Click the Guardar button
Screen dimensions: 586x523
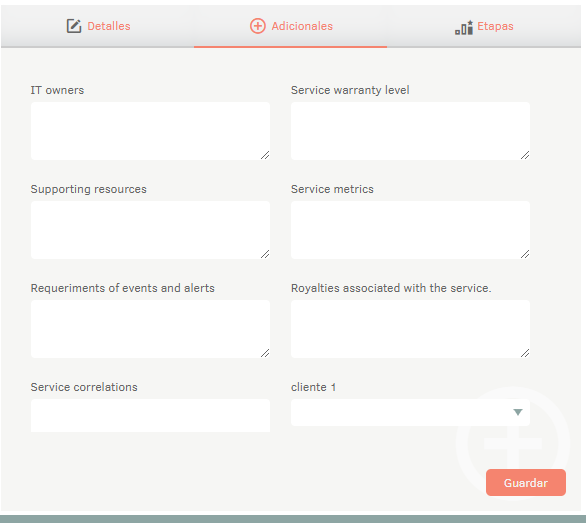pyautogui.click(x=526, y=483)
